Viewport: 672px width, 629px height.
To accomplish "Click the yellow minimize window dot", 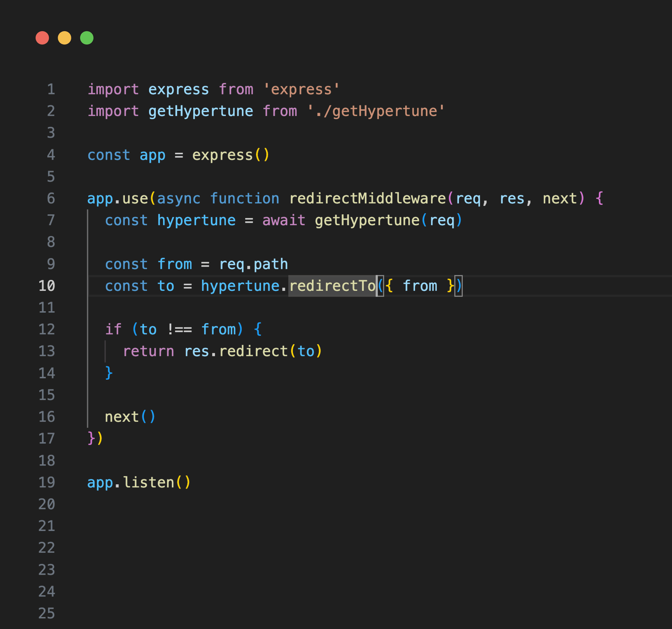I will (64, 38).
